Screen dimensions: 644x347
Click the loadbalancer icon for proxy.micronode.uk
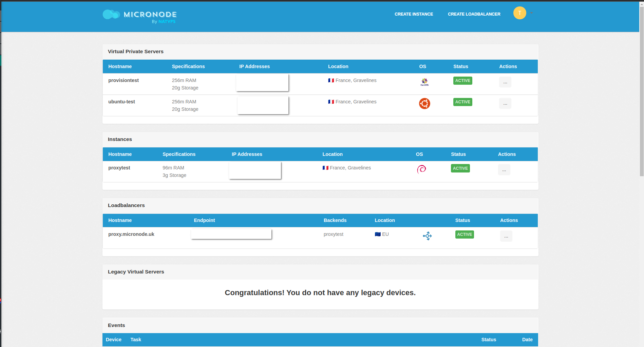(x=427, y=236)
